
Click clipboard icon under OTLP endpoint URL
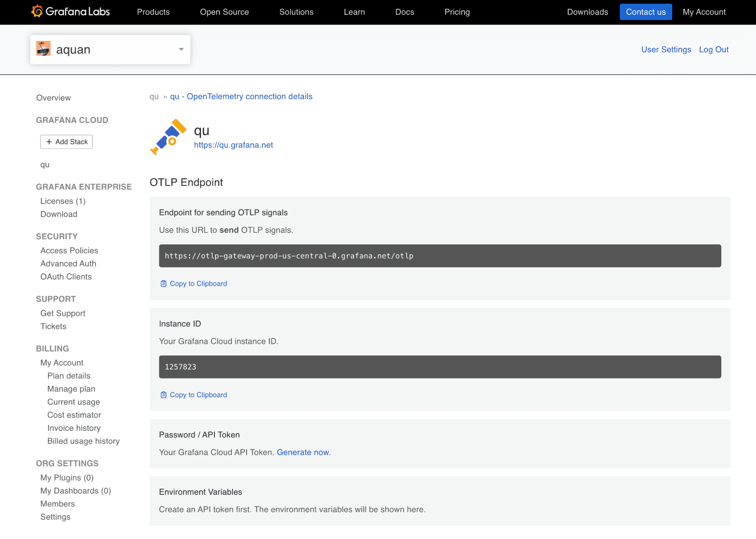163,284
